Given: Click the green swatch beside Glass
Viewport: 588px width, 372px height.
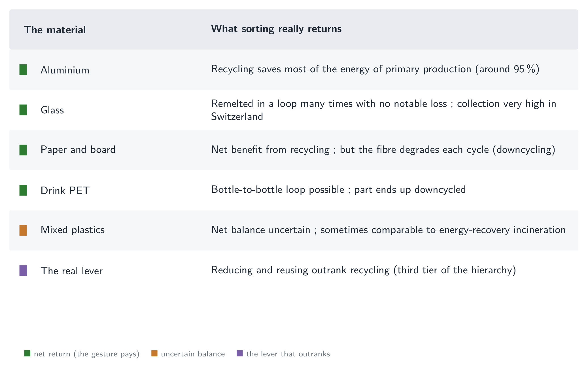Looking at the screenshot, I should pyautogui.click(x=23, y=110).
